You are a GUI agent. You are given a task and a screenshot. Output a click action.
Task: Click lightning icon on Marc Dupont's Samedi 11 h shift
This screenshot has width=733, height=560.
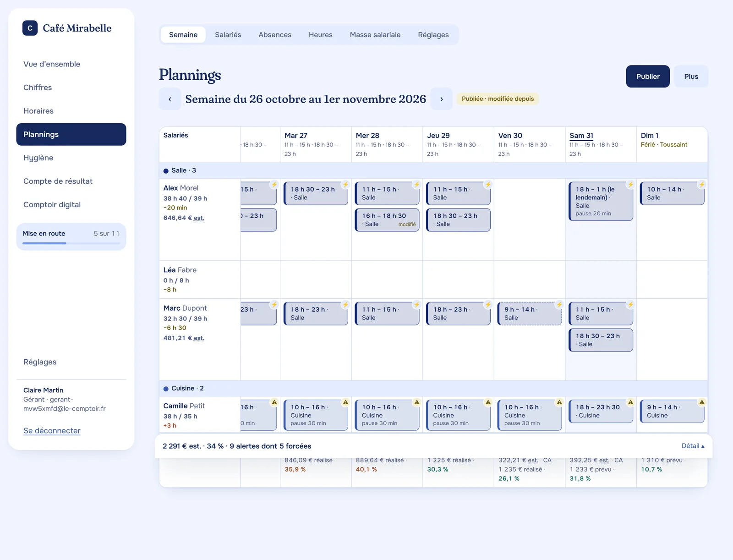tap(630, 305)
